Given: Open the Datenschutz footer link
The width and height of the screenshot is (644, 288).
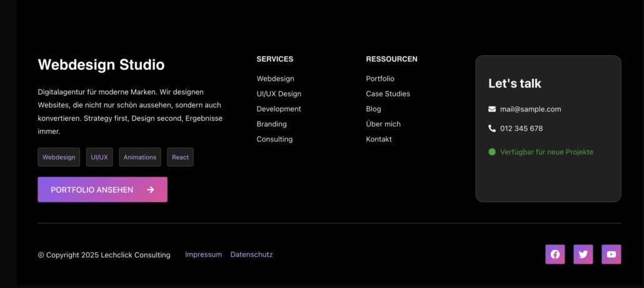Looking at the screenshot, I should (x=251, y=255).
